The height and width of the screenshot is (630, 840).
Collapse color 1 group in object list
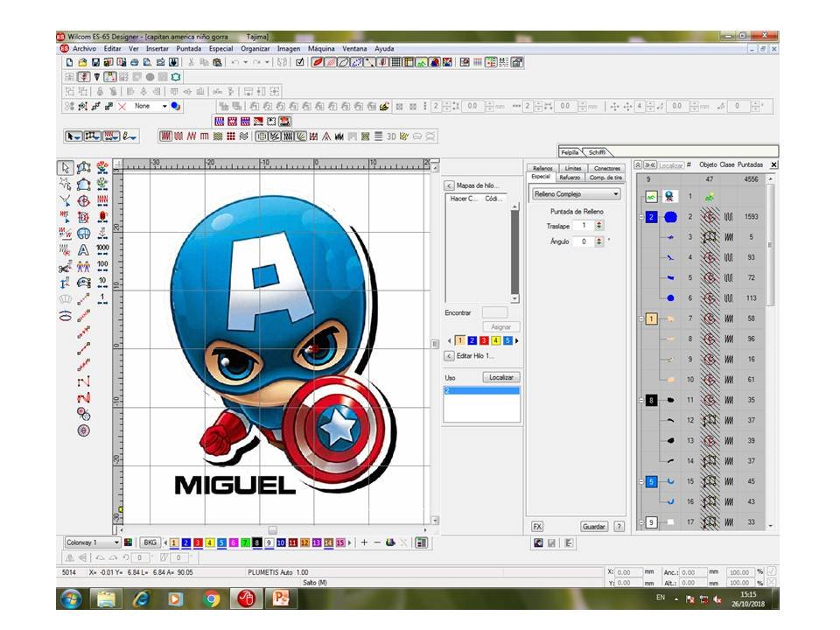click(x=641, y=318)
